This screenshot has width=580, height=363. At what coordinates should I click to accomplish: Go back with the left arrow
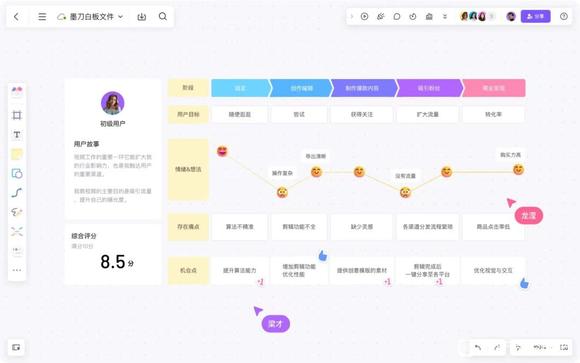pos(16,17)
